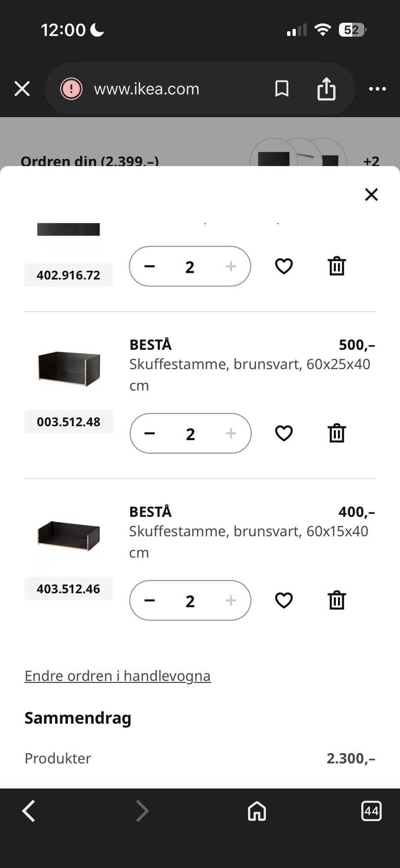Navigate back with the left chevron
Screen dimensions: 400x868
(x=28, y=811)
